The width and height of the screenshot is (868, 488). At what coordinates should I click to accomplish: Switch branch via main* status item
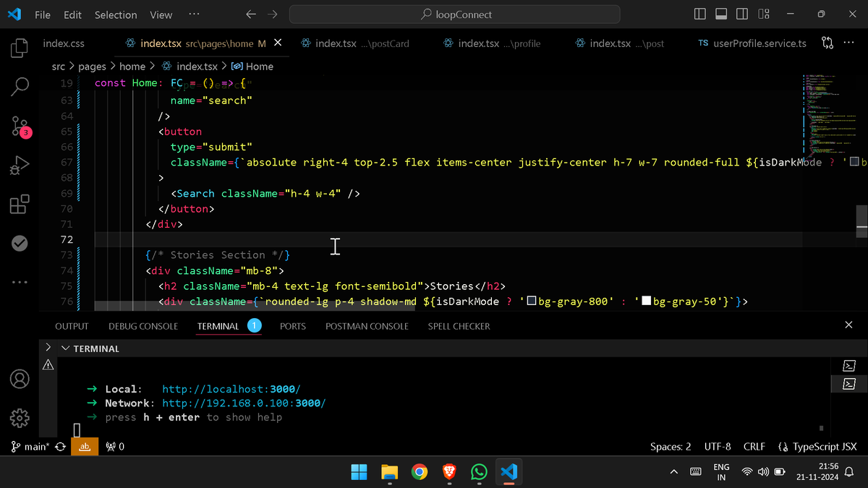pos(30,447)
